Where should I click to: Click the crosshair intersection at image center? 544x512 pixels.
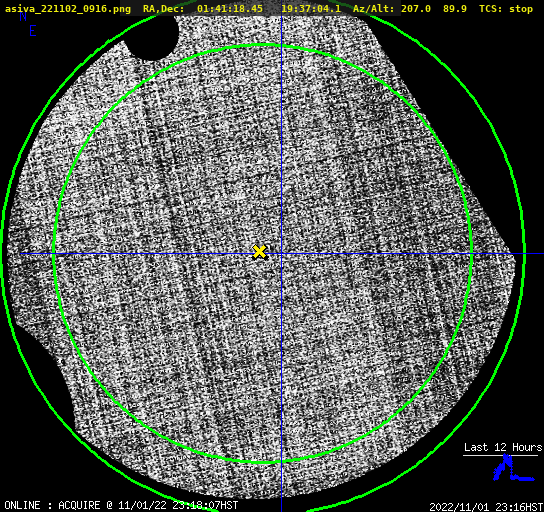pyautogui.click(x=281, y=254)
